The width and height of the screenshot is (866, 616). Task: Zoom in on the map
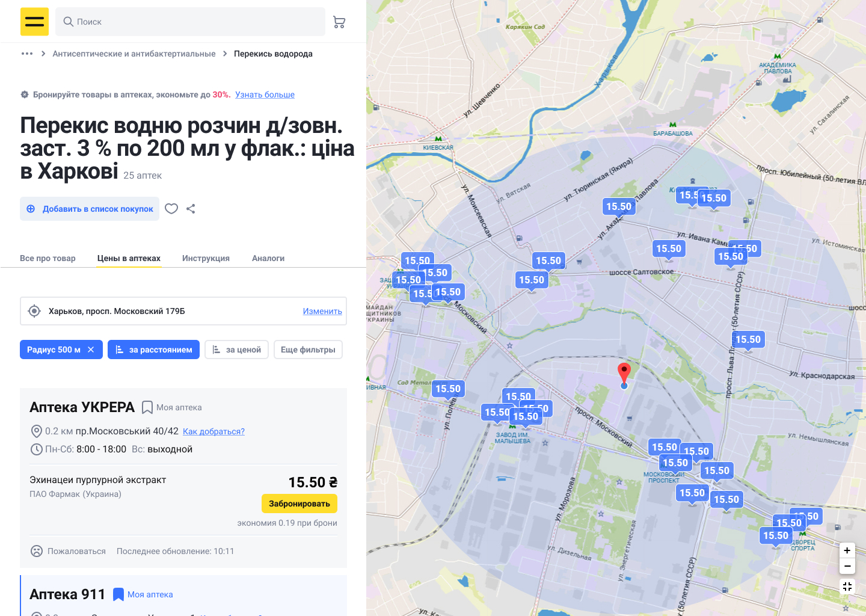(847, 550)
